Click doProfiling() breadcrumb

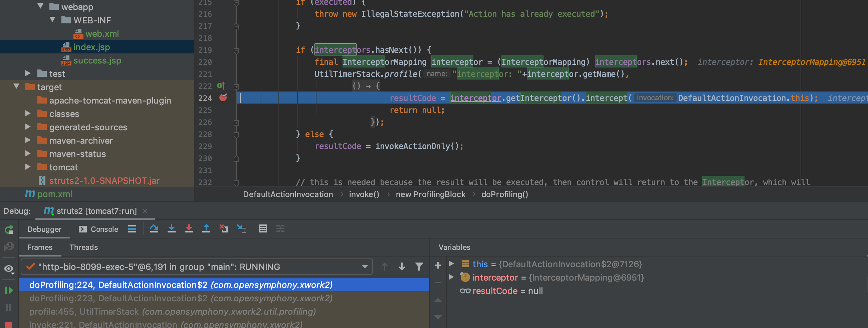[504, 194]
